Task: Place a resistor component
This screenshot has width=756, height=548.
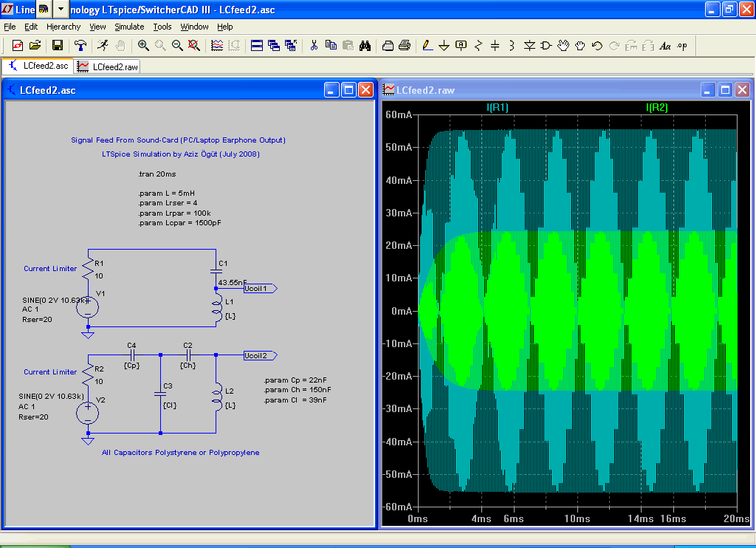Action: (x=478, y=46)
